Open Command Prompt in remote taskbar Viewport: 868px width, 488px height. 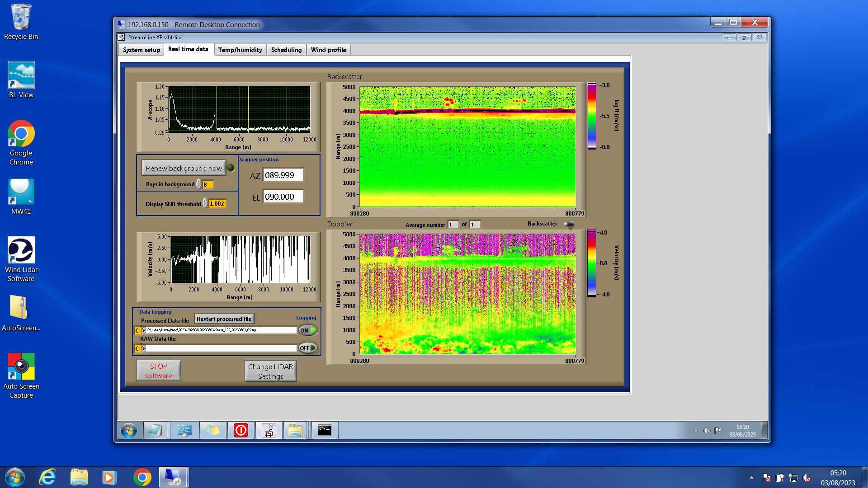click(324, 430)
